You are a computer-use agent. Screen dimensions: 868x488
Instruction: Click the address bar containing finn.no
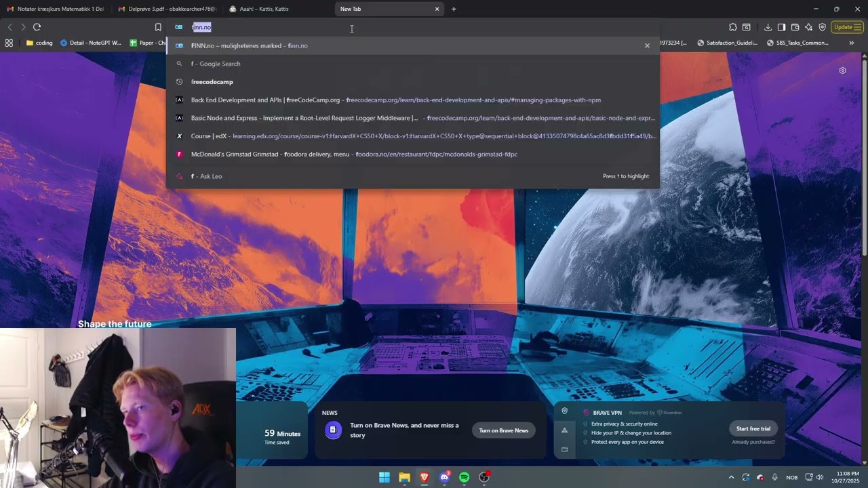pyautogui.click(x=412, y=27)
